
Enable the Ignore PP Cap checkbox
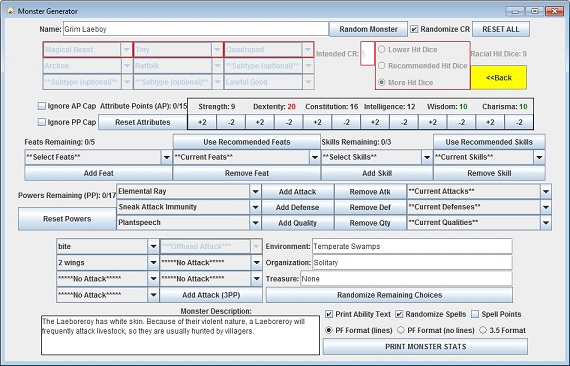point(42,122)
